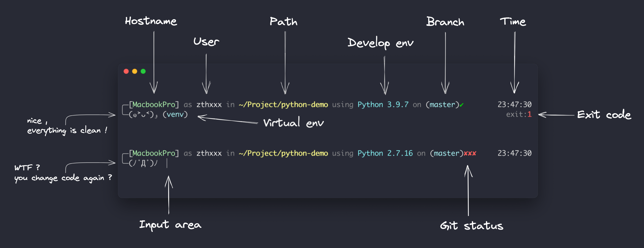
Task: Click the 23:47:30 time on first line
Action: pos(514,104)
